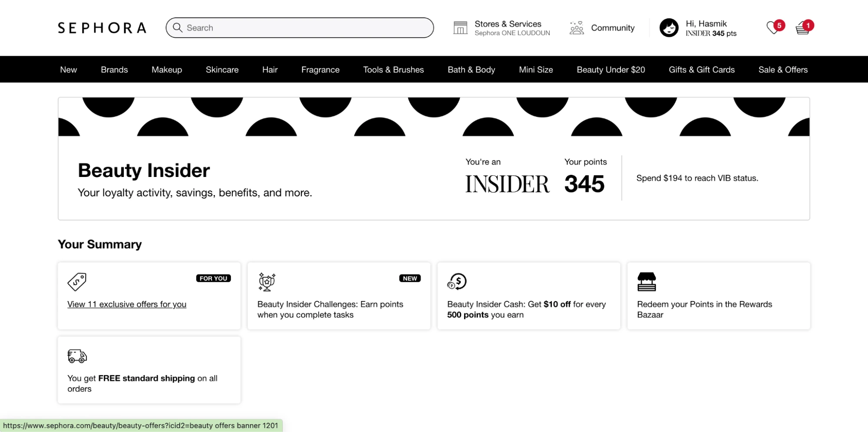Focus the Search input field
Screen dimensions: 868x432
click(x=300, y=28)
